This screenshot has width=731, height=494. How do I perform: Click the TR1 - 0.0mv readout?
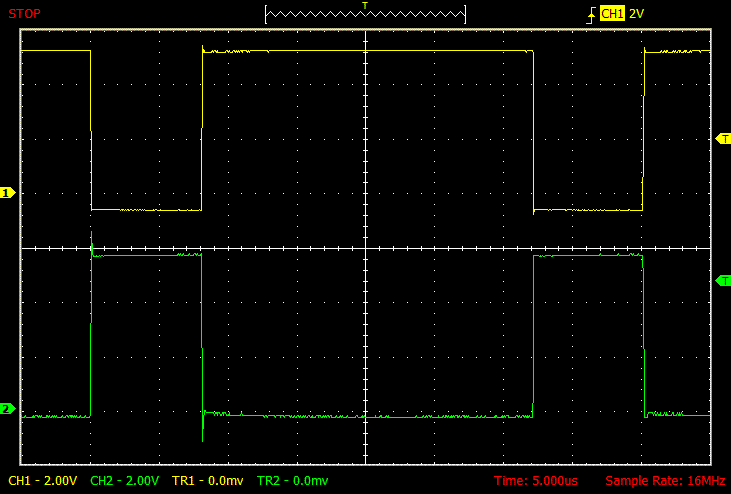207,480
